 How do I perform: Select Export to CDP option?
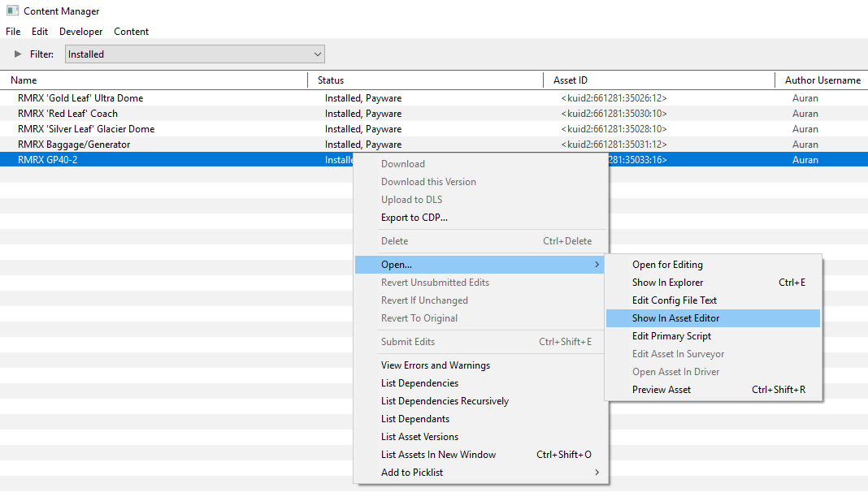(x=414, y=218)
